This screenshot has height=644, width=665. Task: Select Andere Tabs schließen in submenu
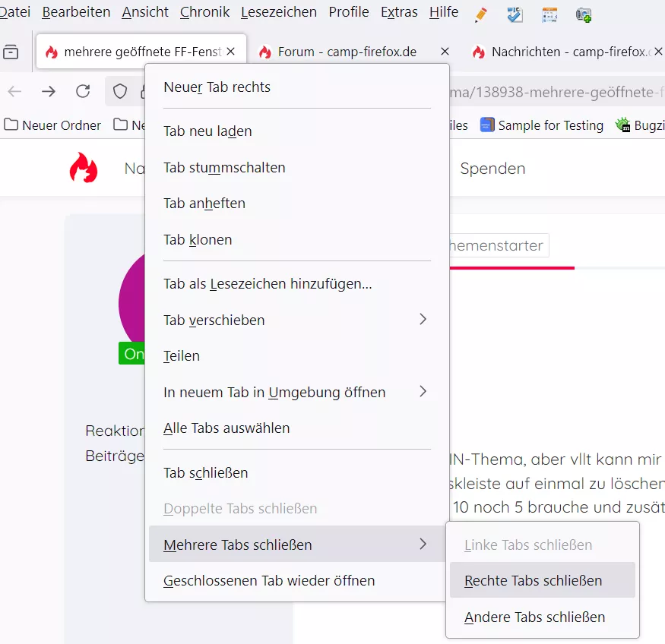coord(543,617)
